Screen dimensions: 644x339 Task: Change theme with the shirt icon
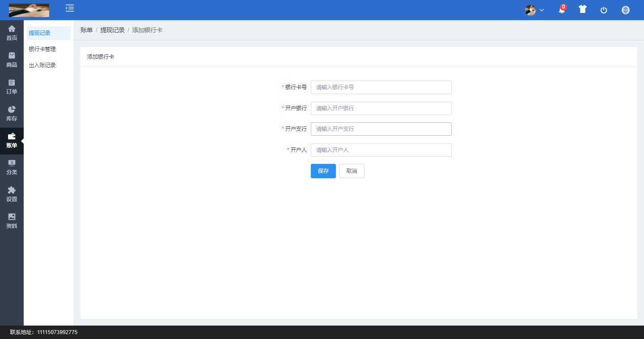[582, 9]
